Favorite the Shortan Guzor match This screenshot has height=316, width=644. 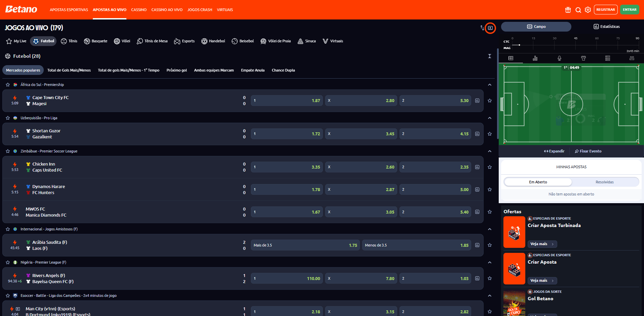(490, 134)
